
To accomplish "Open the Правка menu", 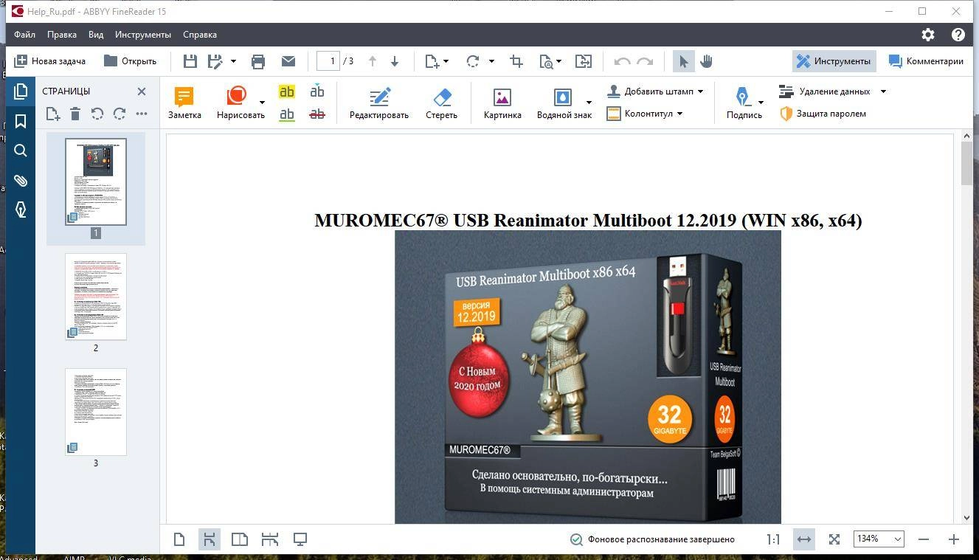I will [62, 35].
